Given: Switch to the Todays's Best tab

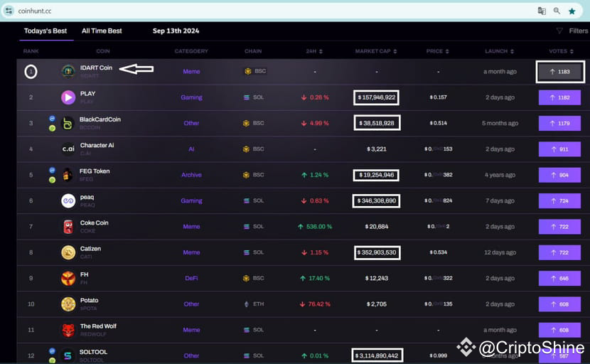Looking at the screenshot, I should coord(45,31).
